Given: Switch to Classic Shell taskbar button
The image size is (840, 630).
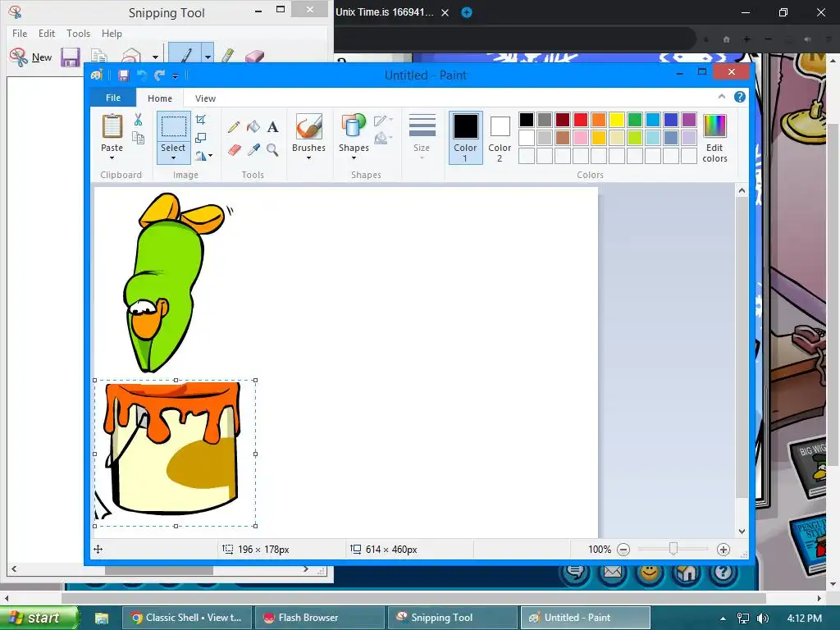Looking at the screenshot, I should (187, 618).
